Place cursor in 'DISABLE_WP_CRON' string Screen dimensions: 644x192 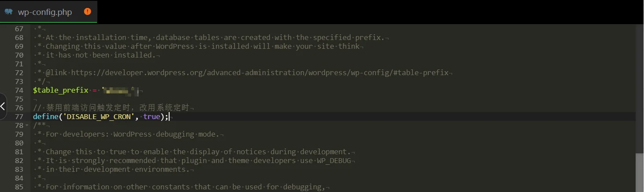pos(100,116)
